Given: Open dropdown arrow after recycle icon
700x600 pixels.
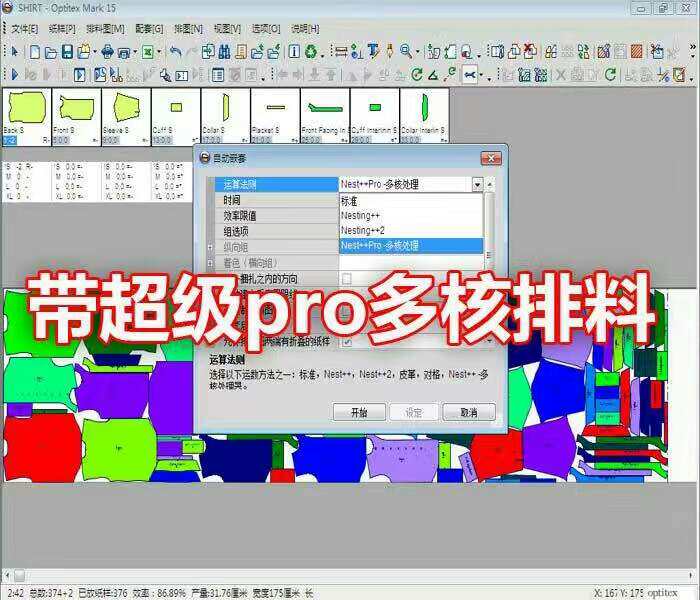Looking at the screenshot, I should pos(322,55).
